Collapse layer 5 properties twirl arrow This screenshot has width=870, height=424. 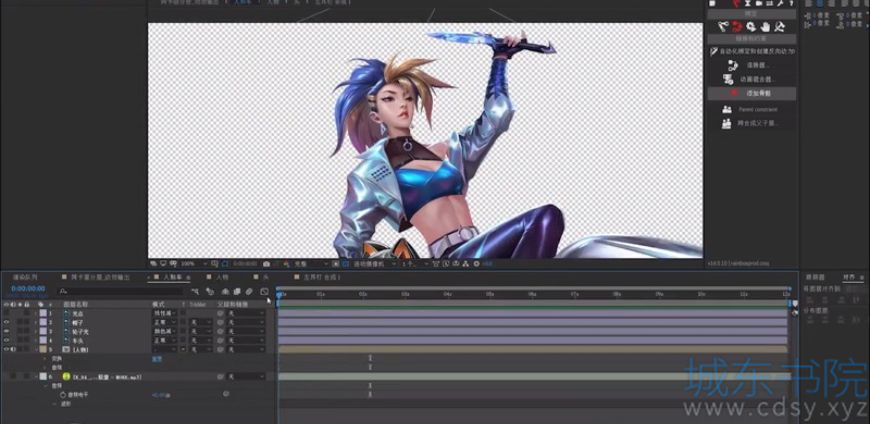[36, 350]
